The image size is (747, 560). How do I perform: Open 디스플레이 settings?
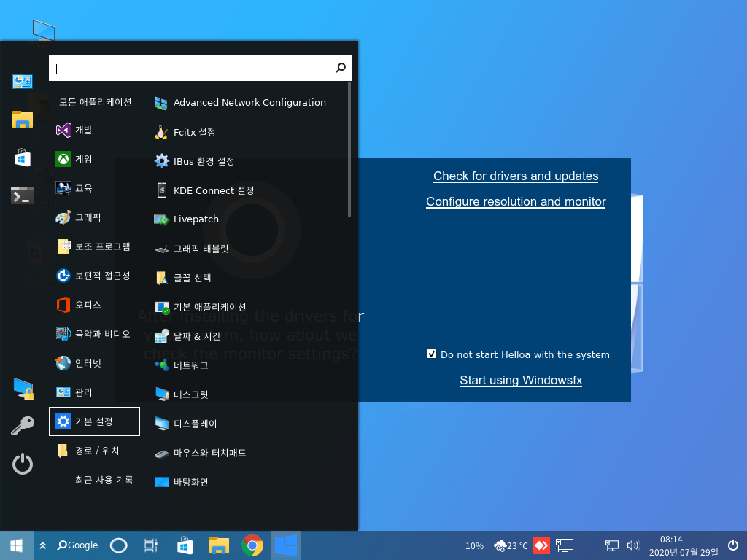click(186, 424)
